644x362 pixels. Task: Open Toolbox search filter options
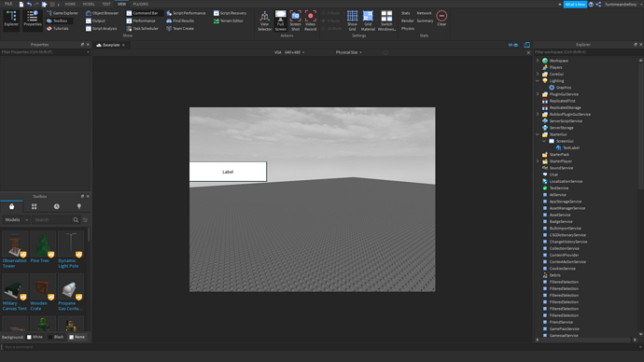[x=85, y=220]
